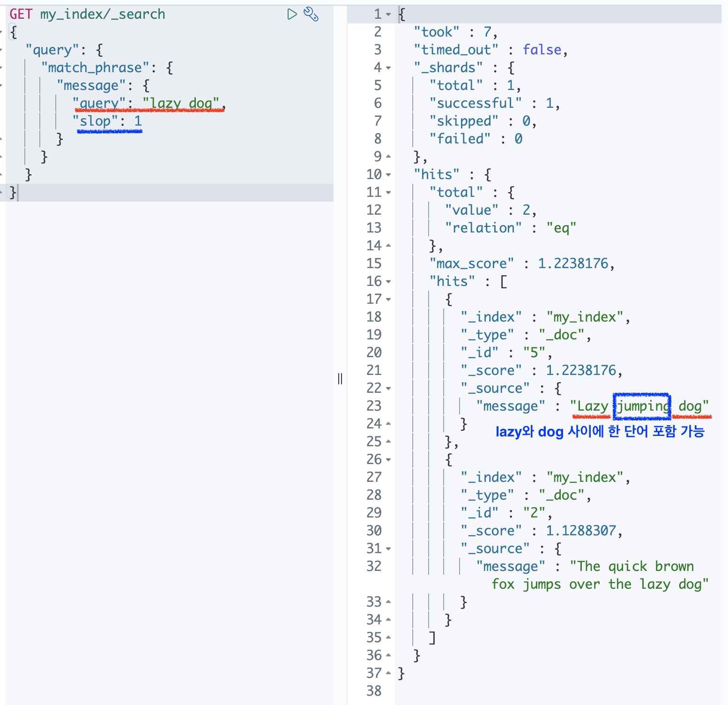Image resolution: width=728 pixels, height=705 pixels.
Task: Open the wrench request options menu
Action: 312,14
